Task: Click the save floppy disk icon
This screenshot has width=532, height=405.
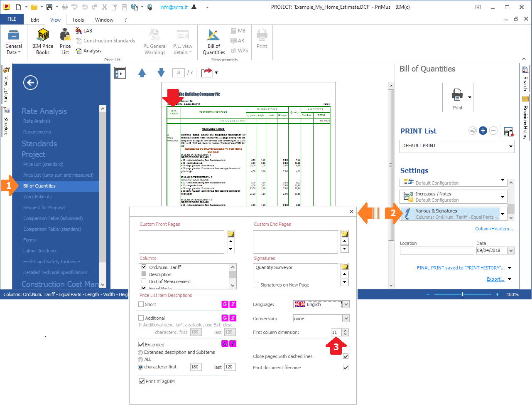Action: (x=49, y=7)
